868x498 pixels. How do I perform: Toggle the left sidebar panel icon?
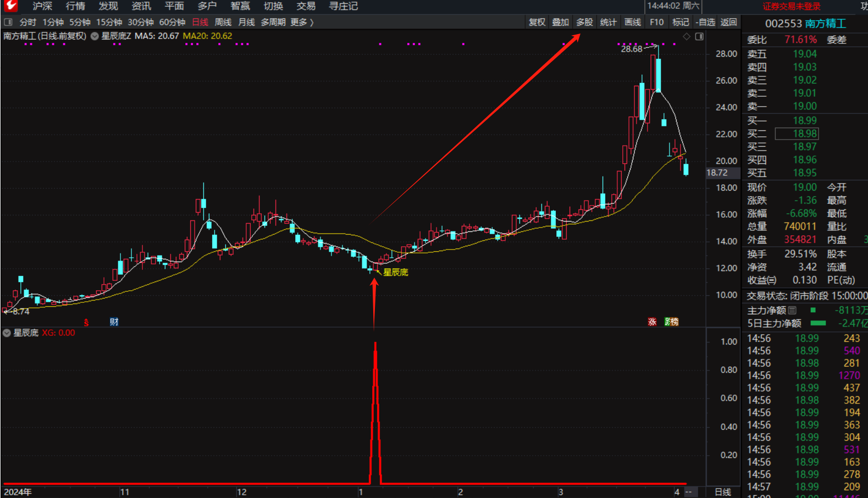(8, 23)
